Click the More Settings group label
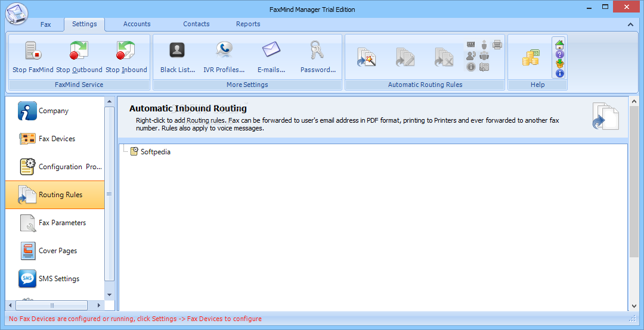 point(247,85)
